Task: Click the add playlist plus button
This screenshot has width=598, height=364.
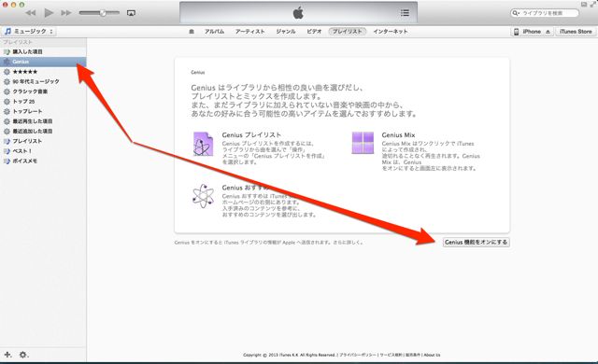Action: tap(7, 355)
